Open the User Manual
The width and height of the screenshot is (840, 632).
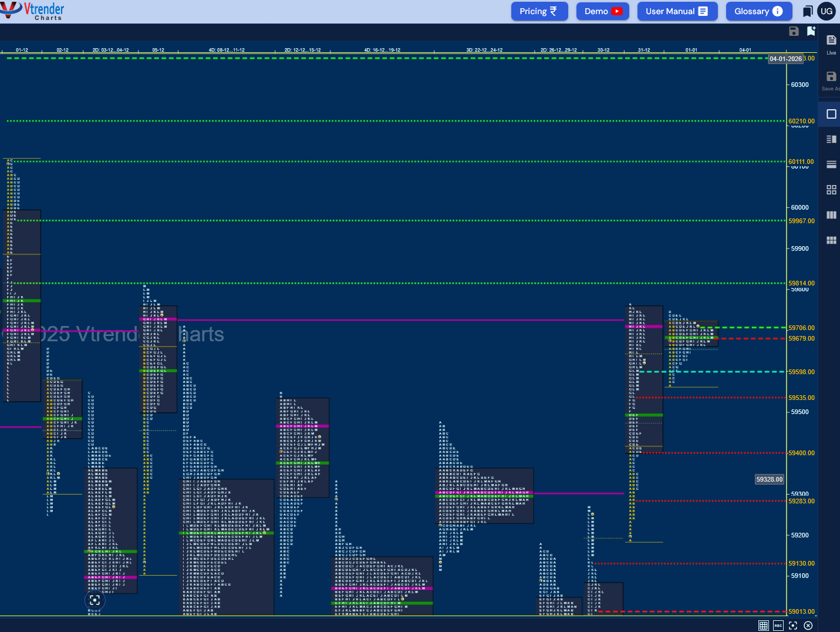click(x=677, y=11)
